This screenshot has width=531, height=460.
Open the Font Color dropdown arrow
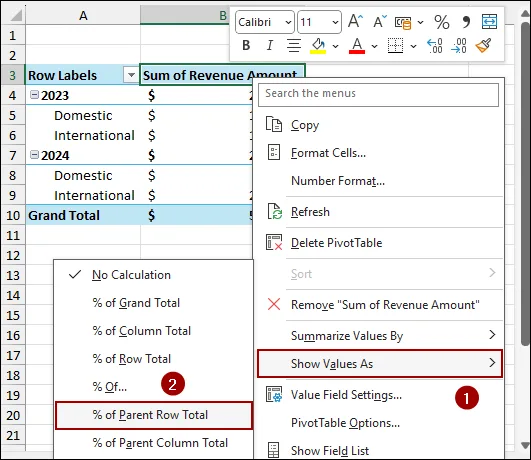374,46
